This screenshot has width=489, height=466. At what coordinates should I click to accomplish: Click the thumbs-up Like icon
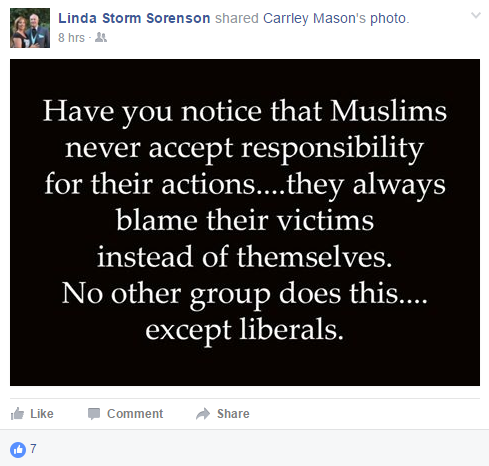point(17,414)
